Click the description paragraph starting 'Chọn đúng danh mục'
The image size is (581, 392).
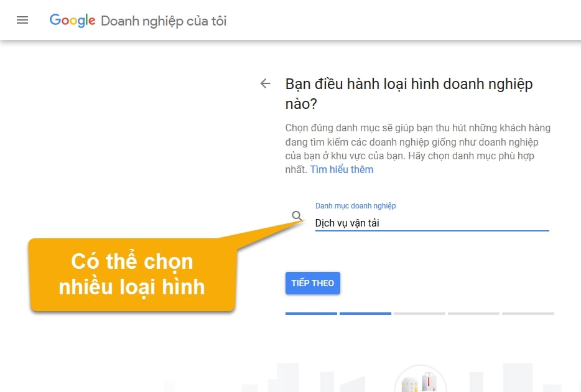click(x=417, y=149)
